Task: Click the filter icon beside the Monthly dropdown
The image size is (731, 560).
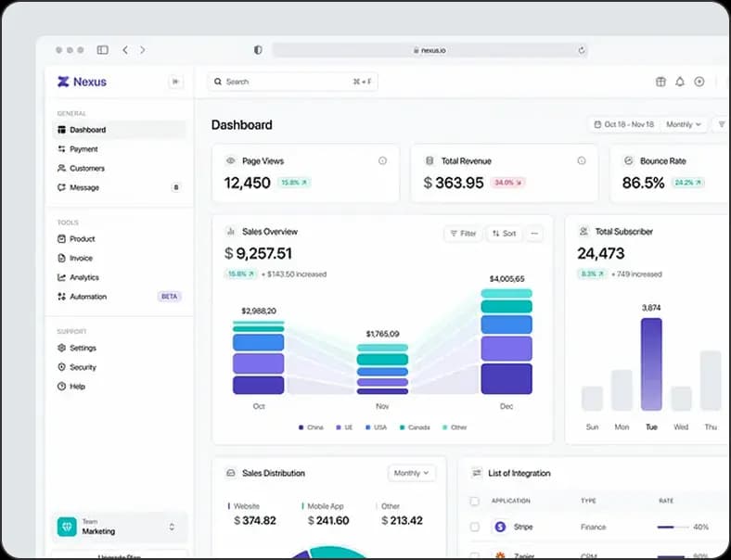Action: 722,124
